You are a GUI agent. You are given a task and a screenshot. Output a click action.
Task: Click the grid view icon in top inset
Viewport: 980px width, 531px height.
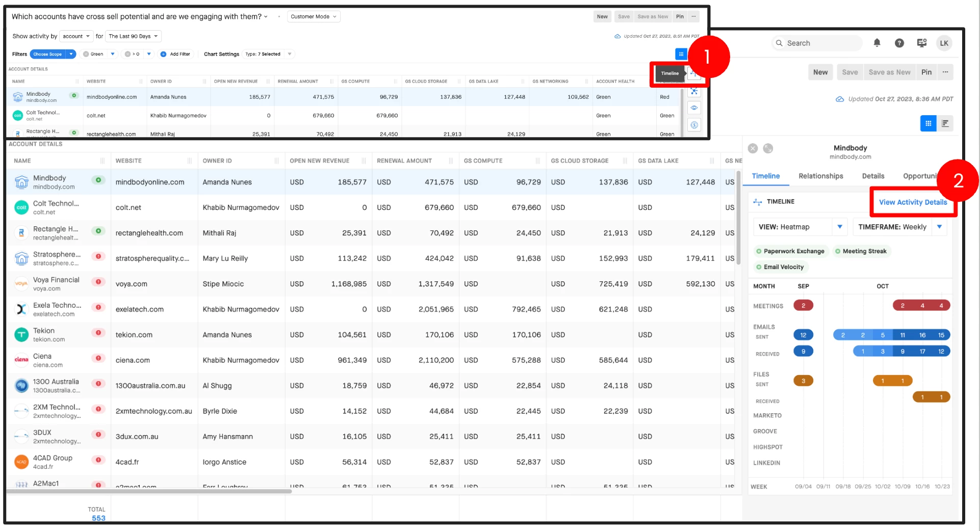coord(681,54)
